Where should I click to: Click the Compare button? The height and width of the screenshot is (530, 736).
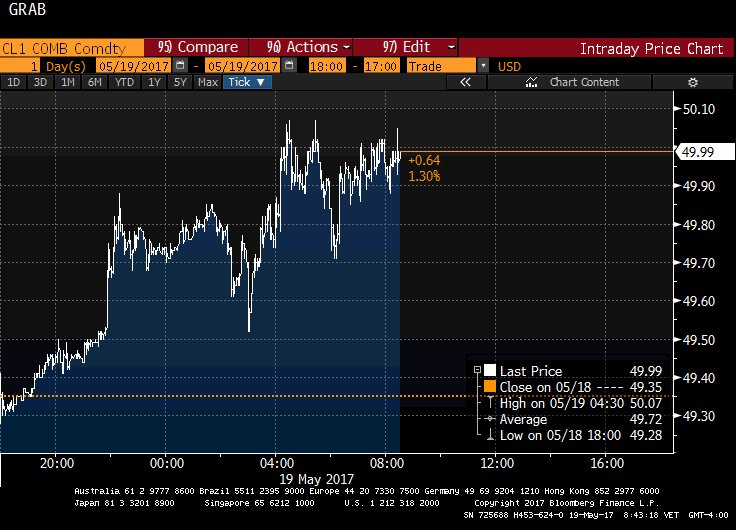point(197,47)
